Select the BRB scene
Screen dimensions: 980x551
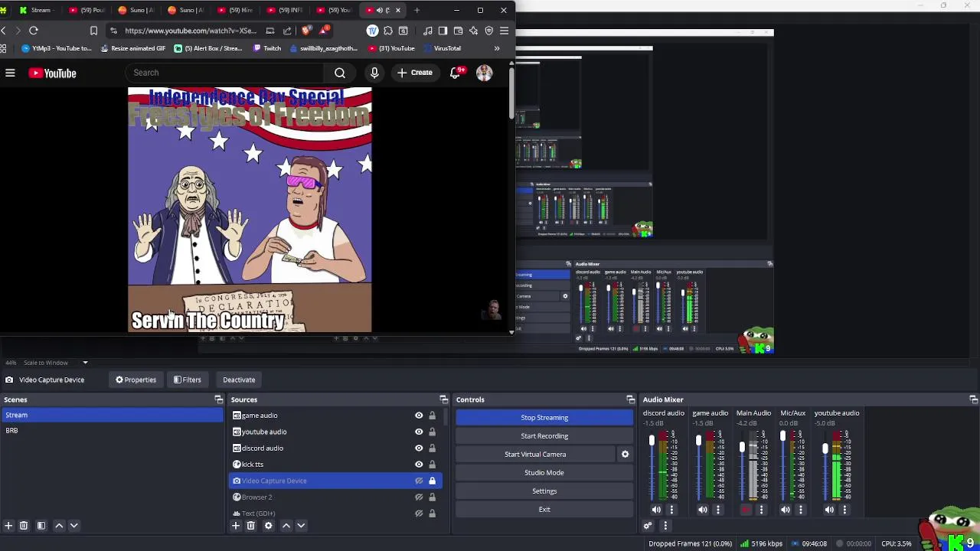click(112, 430)
